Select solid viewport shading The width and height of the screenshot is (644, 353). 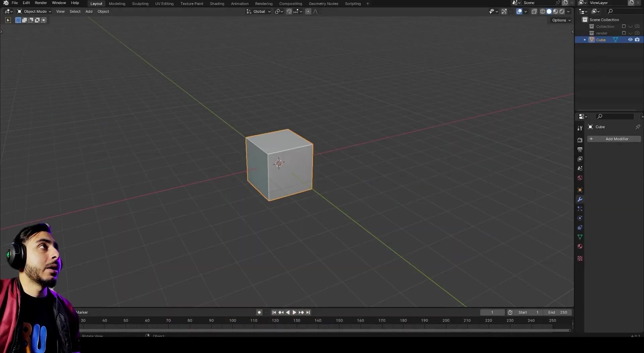point(549,11)
